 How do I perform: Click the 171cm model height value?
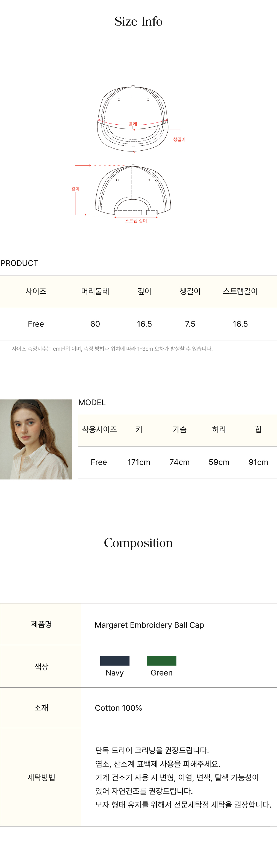coord(139,462)
